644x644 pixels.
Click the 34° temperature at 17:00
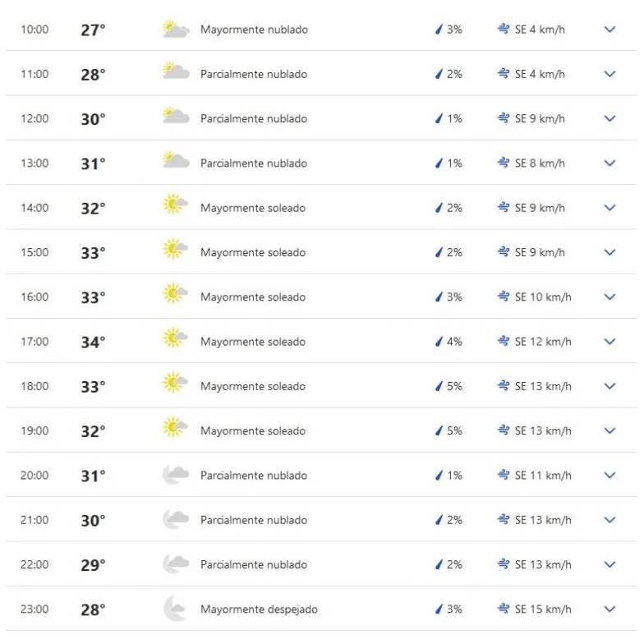(93, 342)
